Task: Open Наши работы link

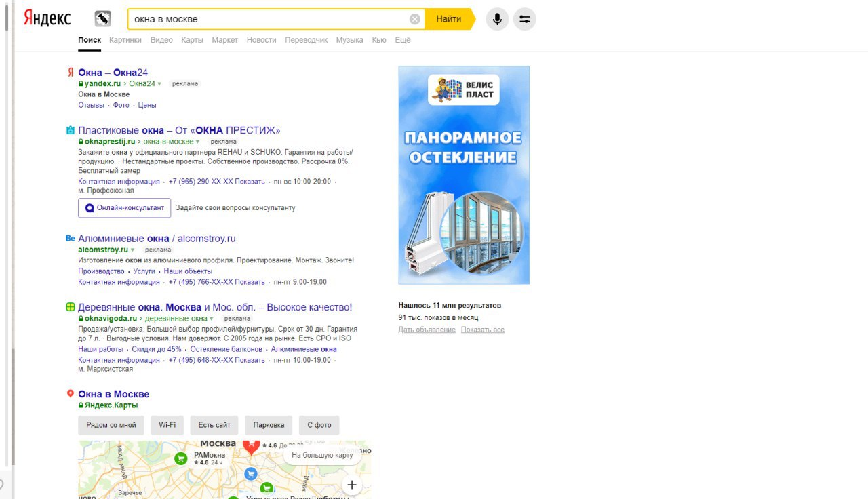Action: (x=100, y=349)
